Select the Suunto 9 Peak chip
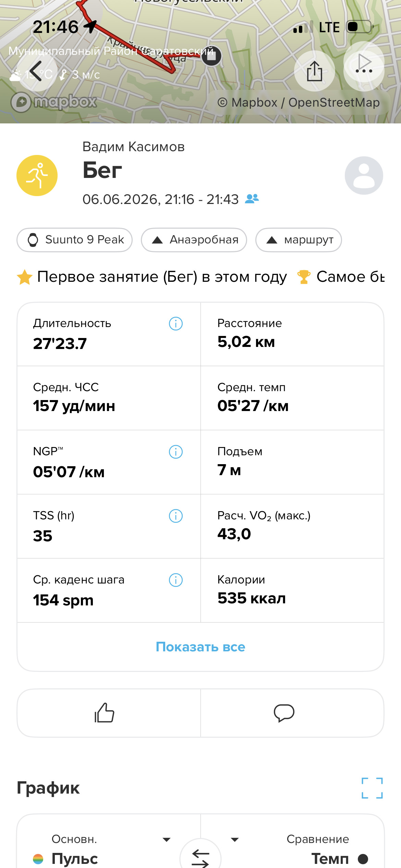The height and width of the screenshot is (868, 401). click(x=75, y=240)
